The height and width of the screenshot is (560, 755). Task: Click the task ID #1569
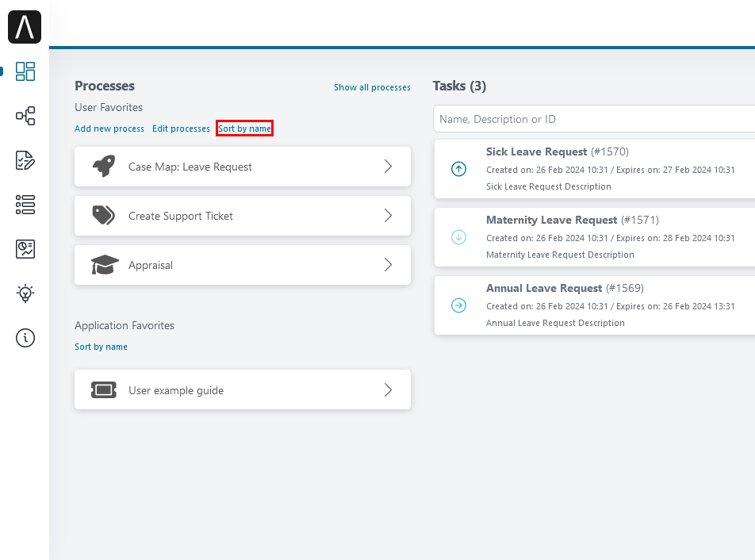click(625, 288)
